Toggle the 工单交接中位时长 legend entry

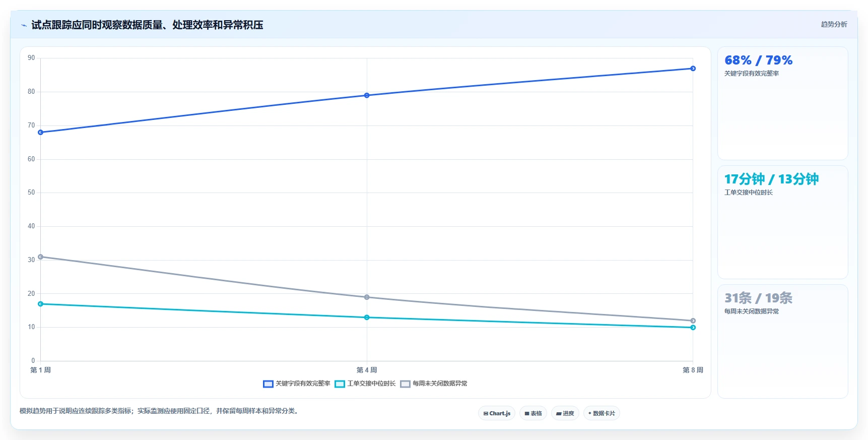coord(365,384)
